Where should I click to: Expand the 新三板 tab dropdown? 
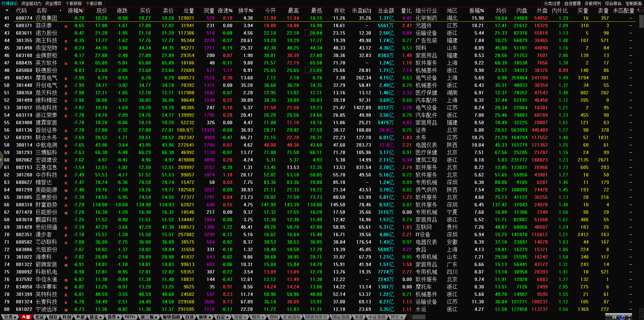click(x=149, y=317)
